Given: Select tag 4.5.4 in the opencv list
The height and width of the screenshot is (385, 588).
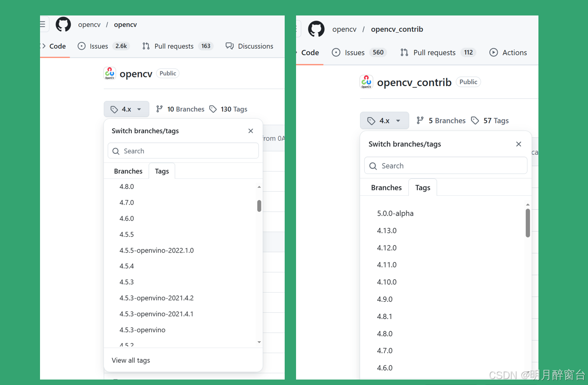Looking at the screenshot, I should (x=127, y=266).
